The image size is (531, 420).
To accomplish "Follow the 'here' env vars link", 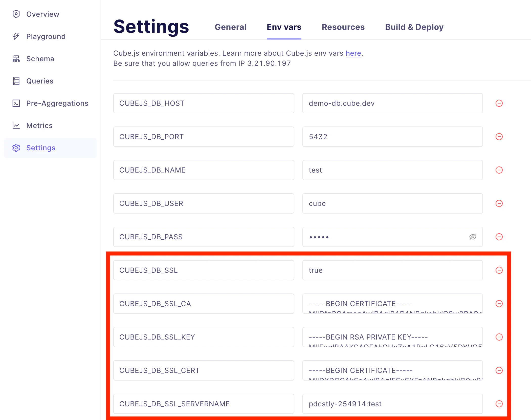I will tap(353, 53).
